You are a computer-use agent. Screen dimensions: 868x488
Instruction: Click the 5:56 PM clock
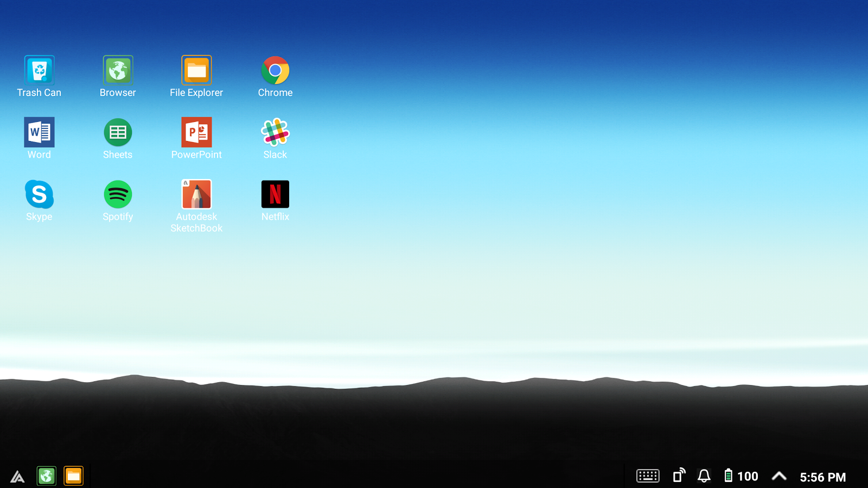(x=822, y=477)
